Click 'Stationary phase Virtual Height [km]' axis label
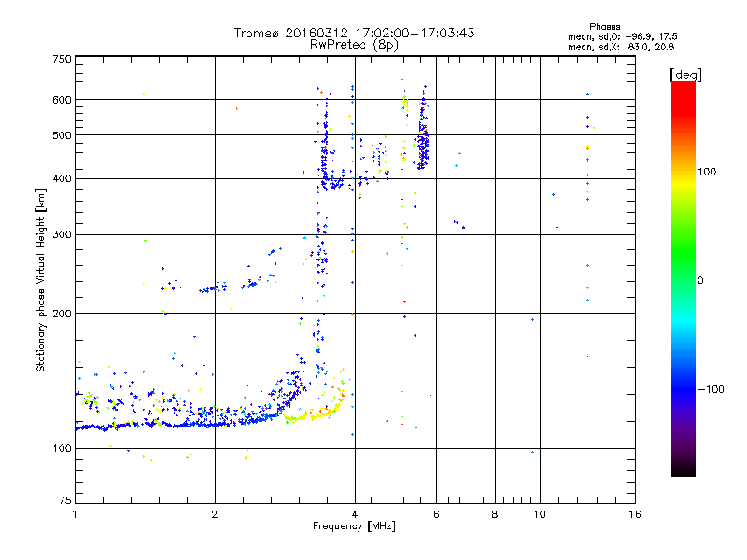The height and width of the screenshot is (560, 747). pyautogui.click(x=41, y=281)
